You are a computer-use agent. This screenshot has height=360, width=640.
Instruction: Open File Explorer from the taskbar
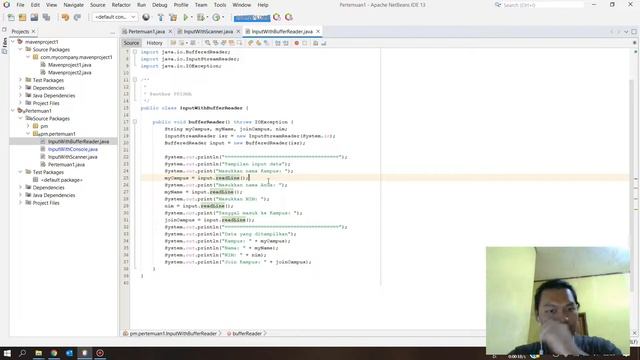pos(38,353)
